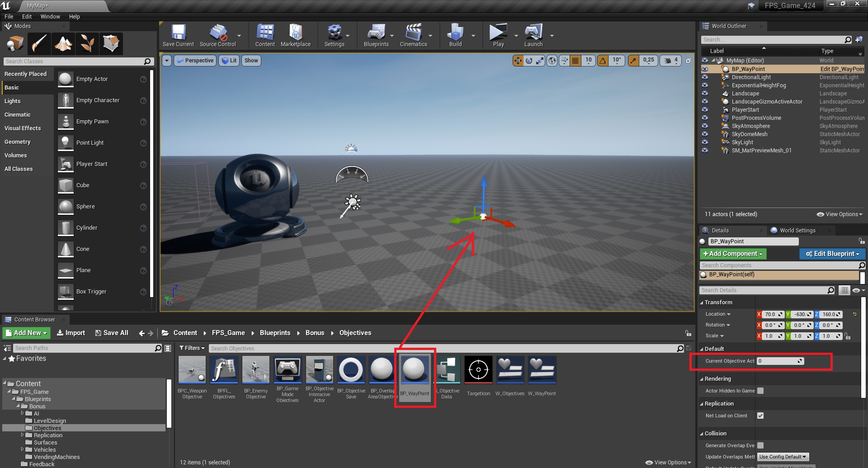
Task: Select the Foliage mode icon
Action: pos(87,44)
